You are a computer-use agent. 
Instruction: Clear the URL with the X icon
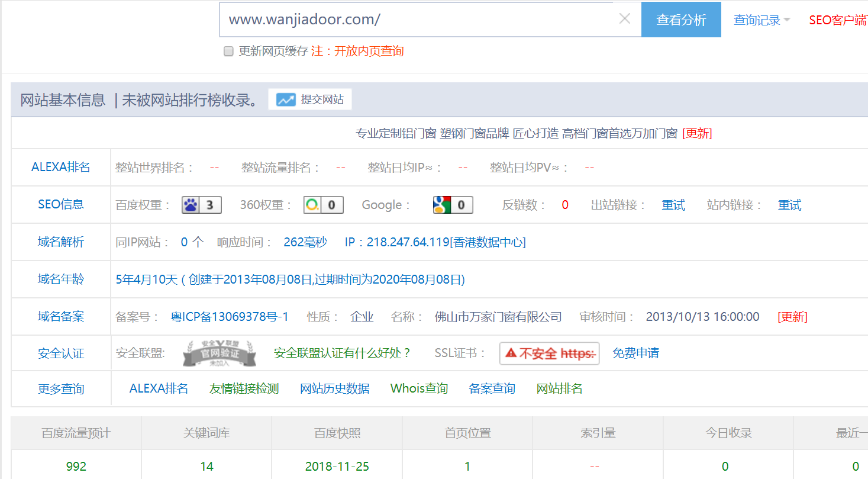(x=624, y=19)
